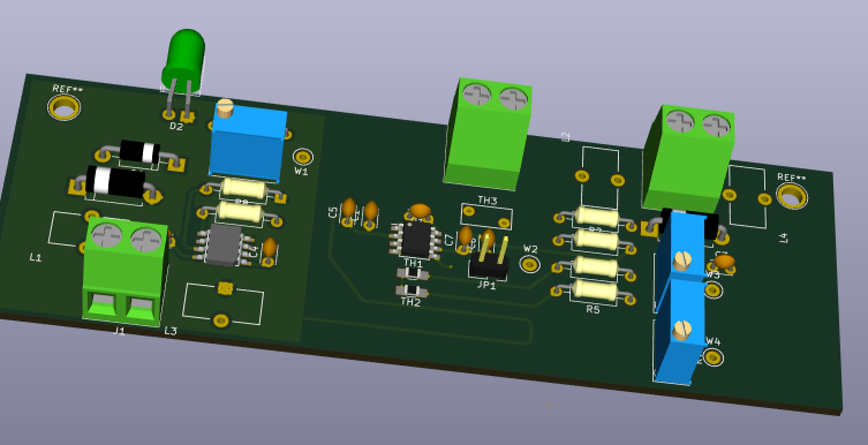Select the blue trimmer potentiometer beside W1
This screenshot has width=868, height=445.
point(247,141)
